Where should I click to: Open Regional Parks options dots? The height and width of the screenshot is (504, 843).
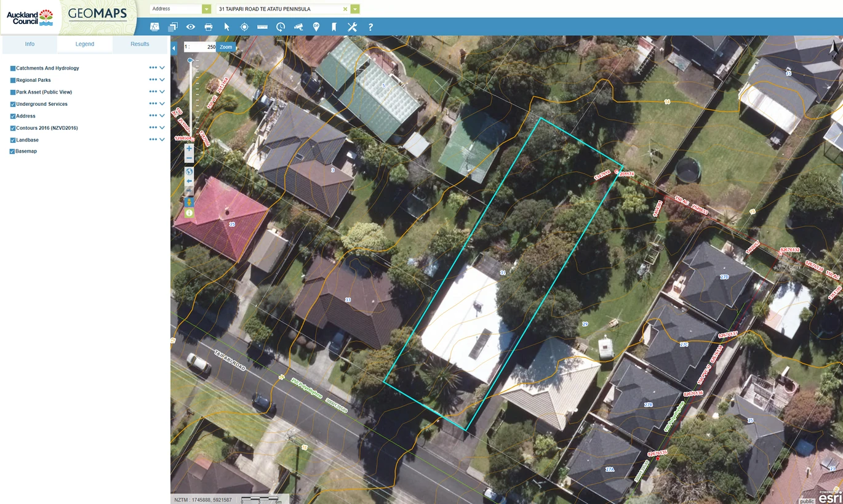(153, 79)
